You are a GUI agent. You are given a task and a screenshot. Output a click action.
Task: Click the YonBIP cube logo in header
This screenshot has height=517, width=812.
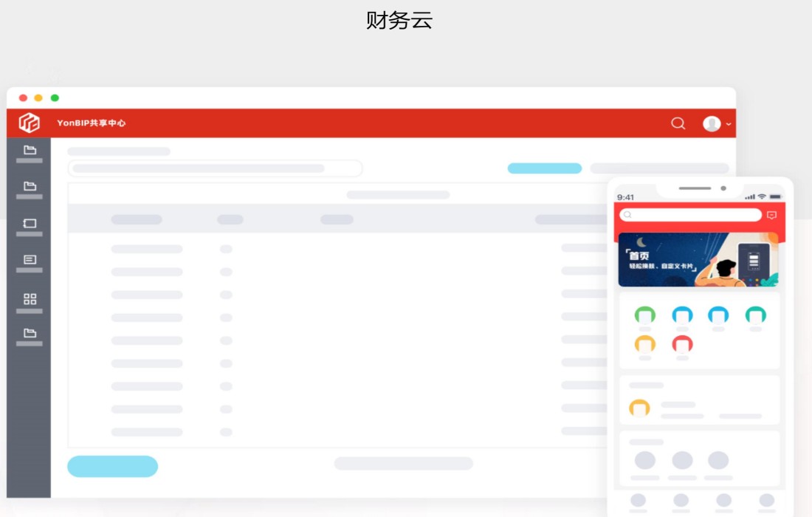point(30,123)
